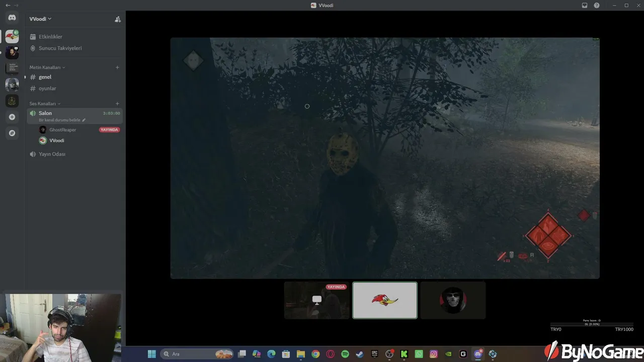The image size is (644, 362).
Task: Go back with the title bar arrow
Action: point(8,5)
